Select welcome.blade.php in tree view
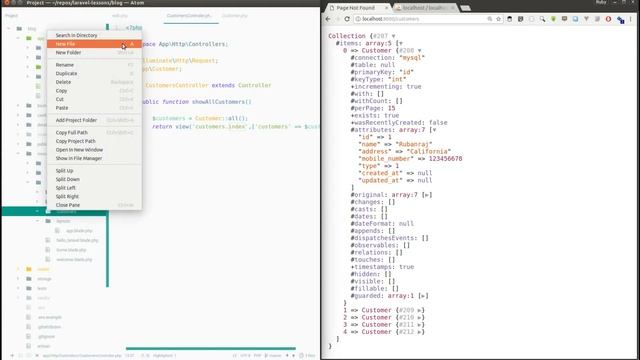The image size is (640, 360). point(74,259)
